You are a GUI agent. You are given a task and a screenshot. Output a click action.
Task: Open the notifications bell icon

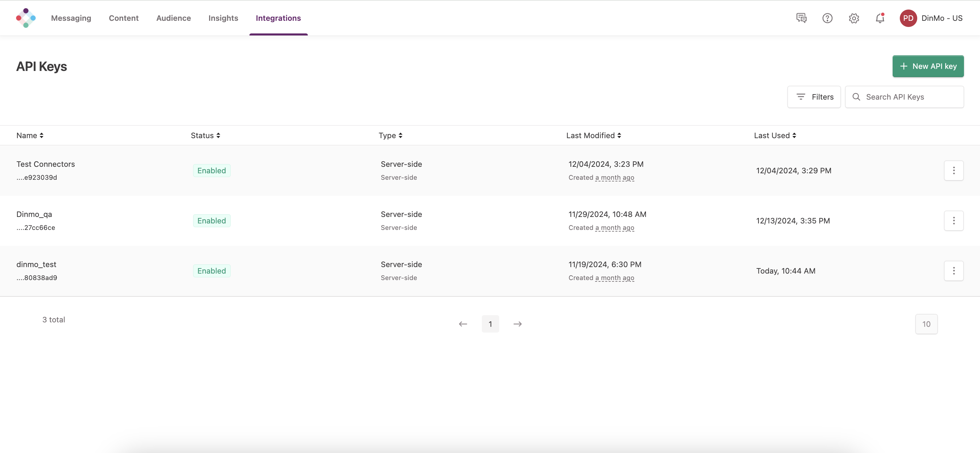click(x=880, y=18)
